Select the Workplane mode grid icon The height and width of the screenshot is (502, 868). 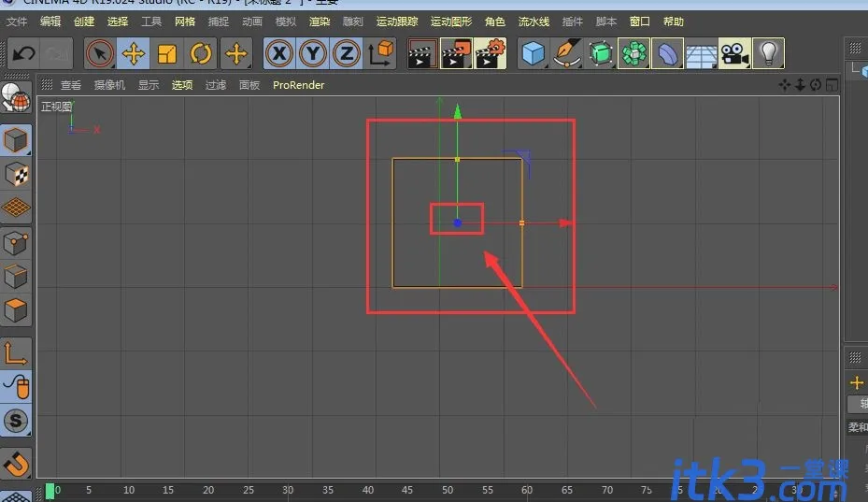(x=16, y=208)
